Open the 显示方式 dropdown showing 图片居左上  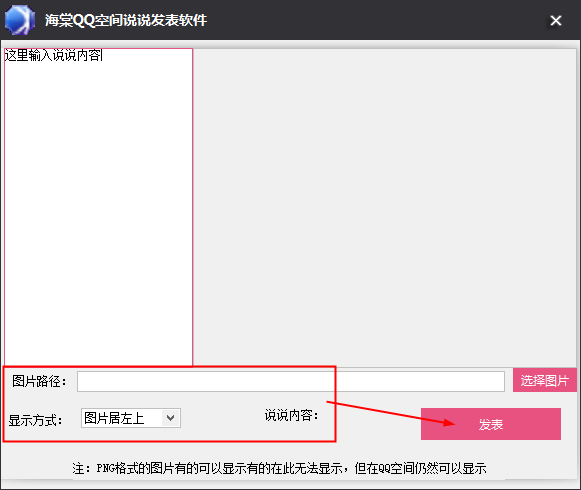(131, 418)
